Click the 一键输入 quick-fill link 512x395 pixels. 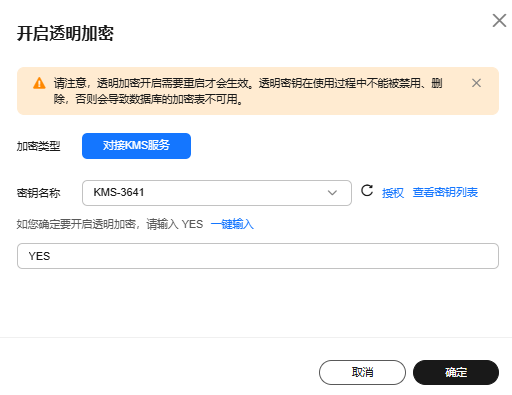[x=232, y=224]
